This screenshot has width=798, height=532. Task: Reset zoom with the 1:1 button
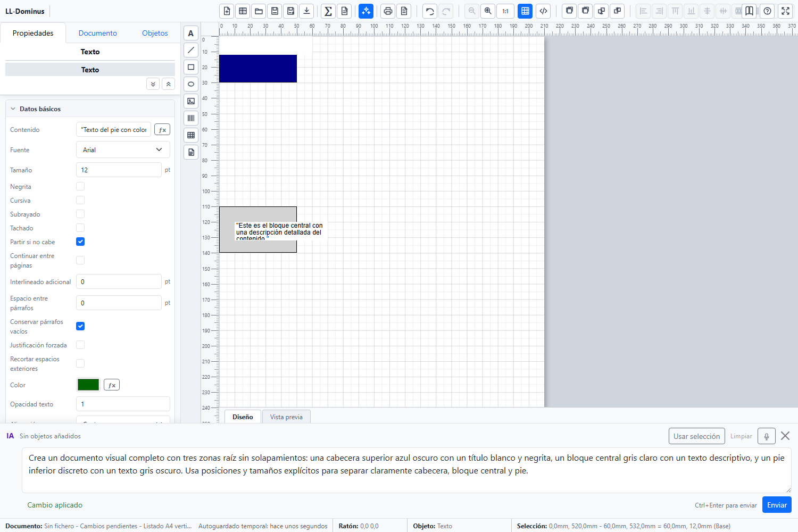[505, 11]
